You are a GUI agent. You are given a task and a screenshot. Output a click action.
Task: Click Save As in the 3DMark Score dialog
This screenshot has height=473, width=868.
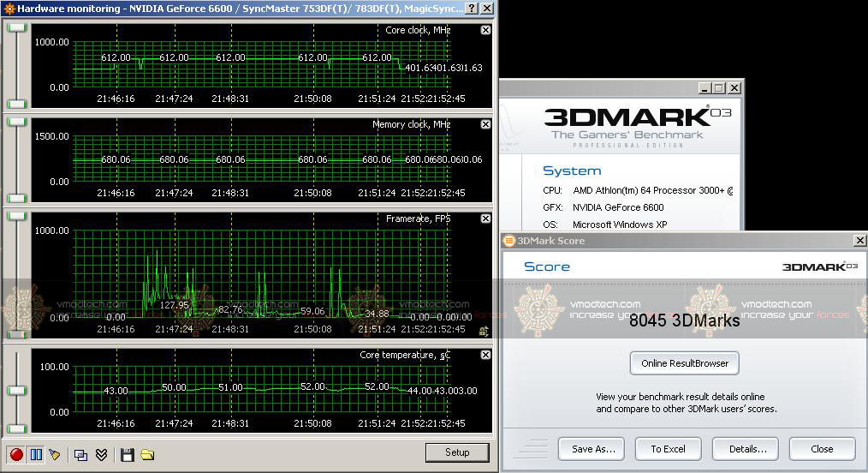592,449
